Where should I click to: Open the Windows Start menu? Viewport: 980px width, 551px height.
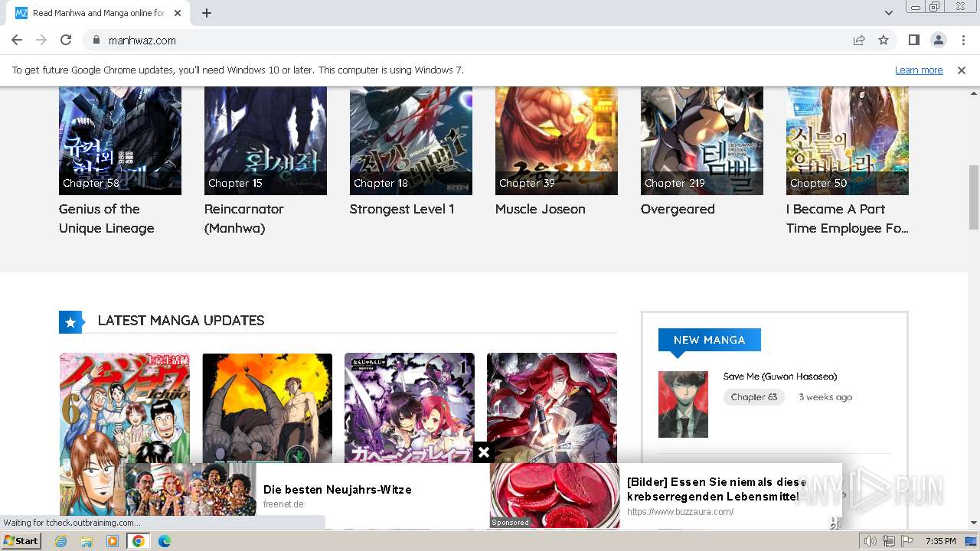tap(21, 541)
